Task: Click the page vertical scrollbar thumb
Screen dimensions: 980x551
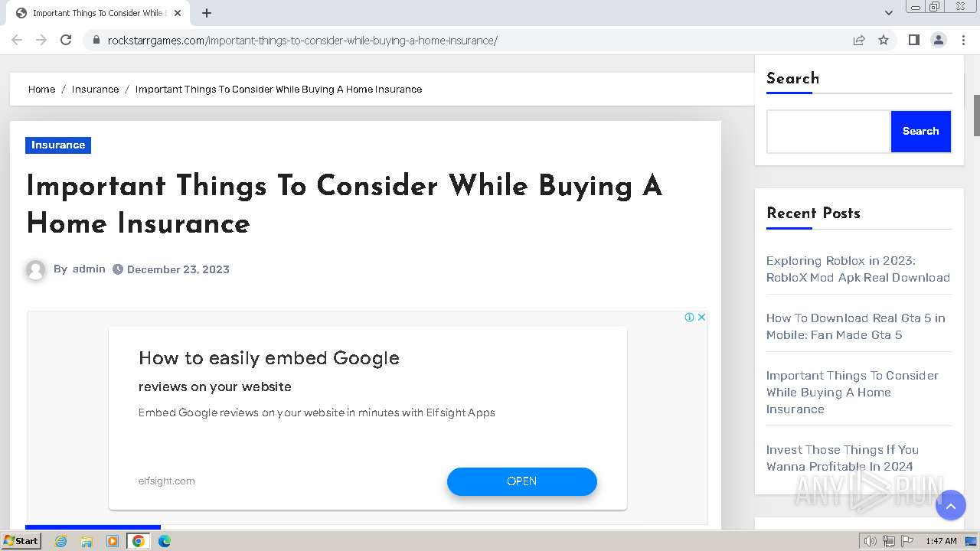Action: pyautogui.click(x=976, y=115)
